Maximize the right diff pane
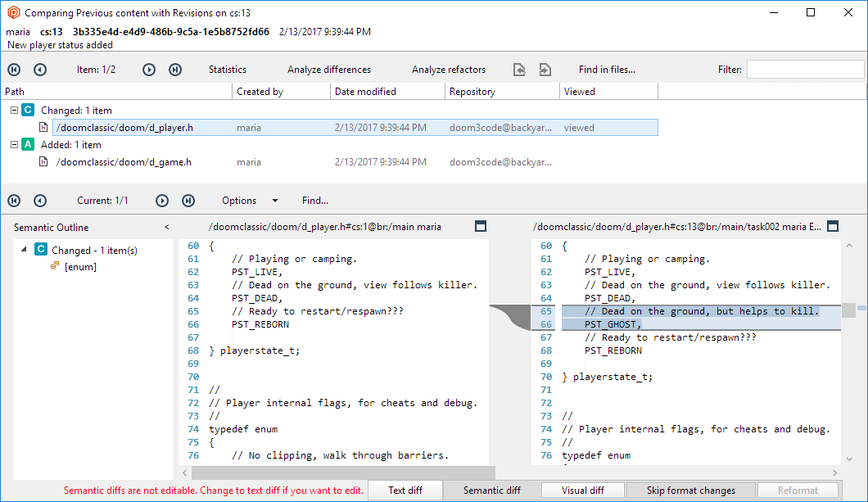 pyautogui.click(x=833, y=226)
